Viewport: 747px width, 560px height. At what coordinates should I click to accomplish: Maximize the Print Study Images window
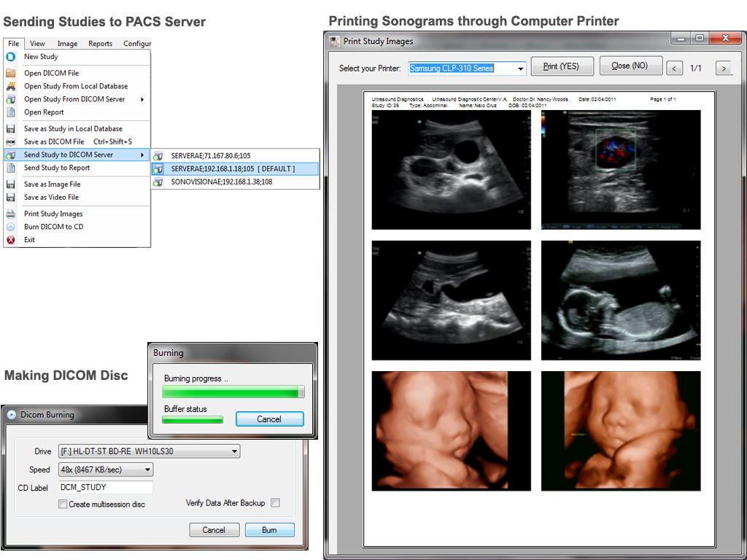coord(700,38)
